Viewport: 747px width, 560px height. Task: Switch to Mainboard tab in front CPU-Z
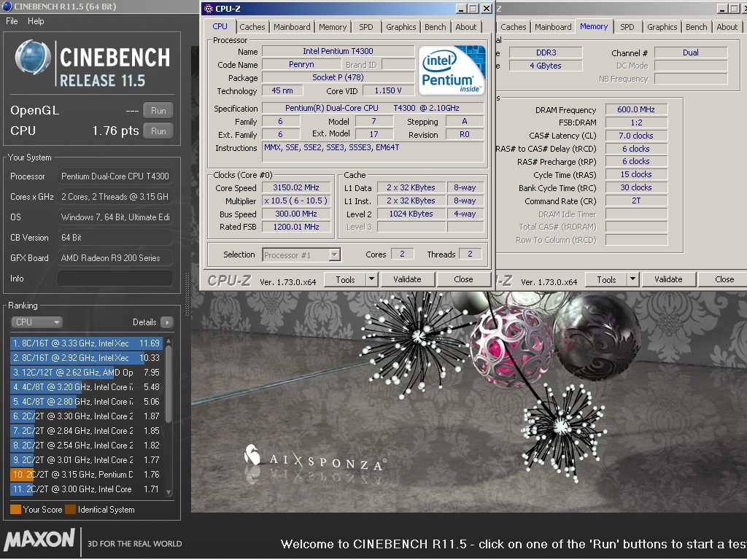click(x=292, y=27)
